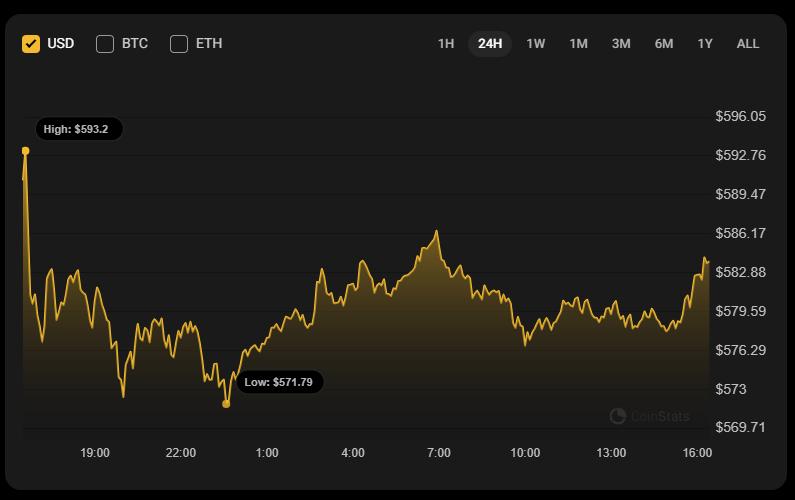Click the ETH label text
The width and height of the screenshot is (795, 500).
pyautogui.click(x=209, y=43)
